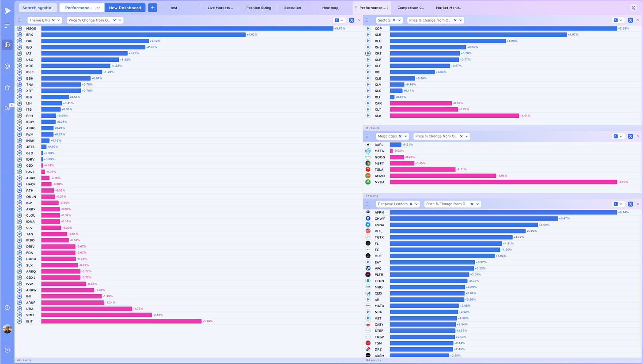The image size is (643, 364).
Task: Click the play icon beside XOP
Action: coord(368,28)
